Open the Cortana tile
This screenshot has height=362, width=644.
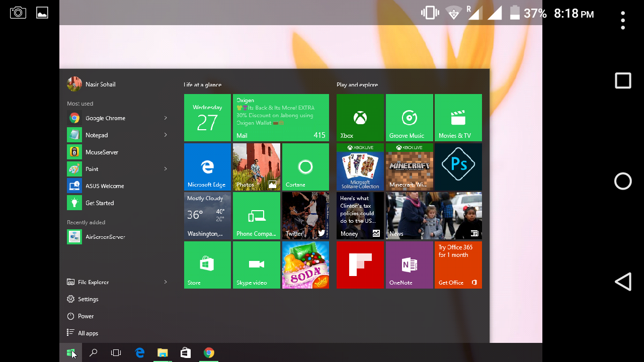point(305,167)
